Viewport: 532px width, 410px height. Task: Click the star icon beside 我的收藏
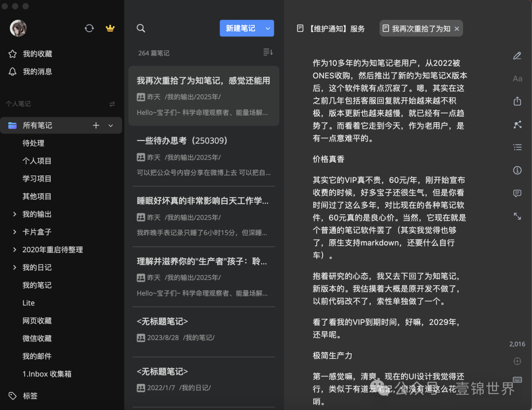12,54
